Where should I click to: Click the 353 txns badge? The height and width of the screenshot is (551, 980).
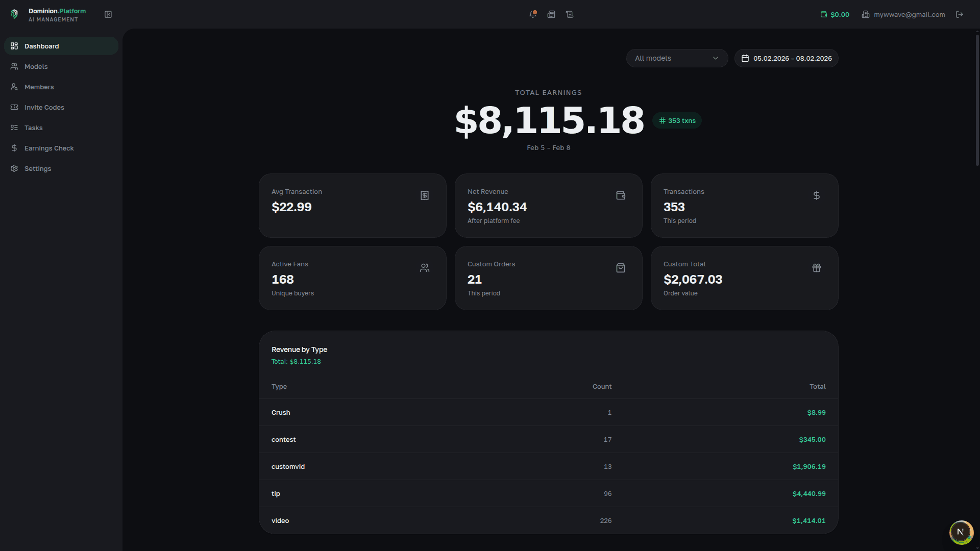tap(677, 120)
